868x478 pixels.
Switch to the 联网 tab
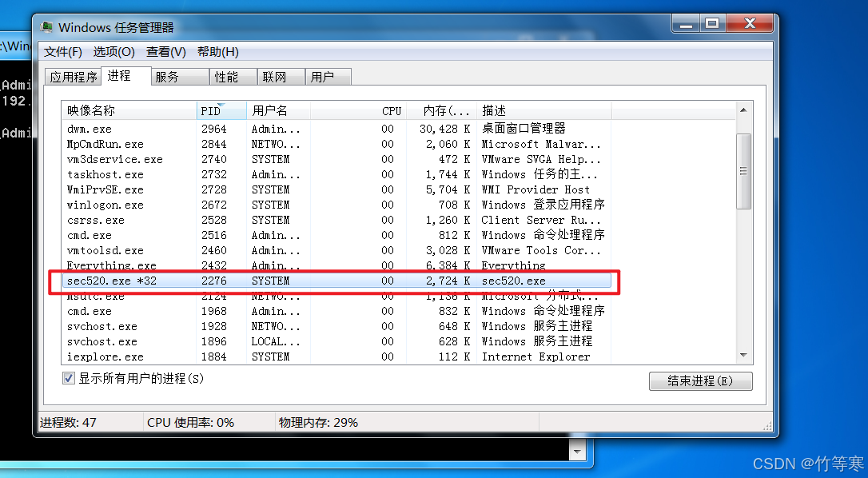[x=281, y=77]
